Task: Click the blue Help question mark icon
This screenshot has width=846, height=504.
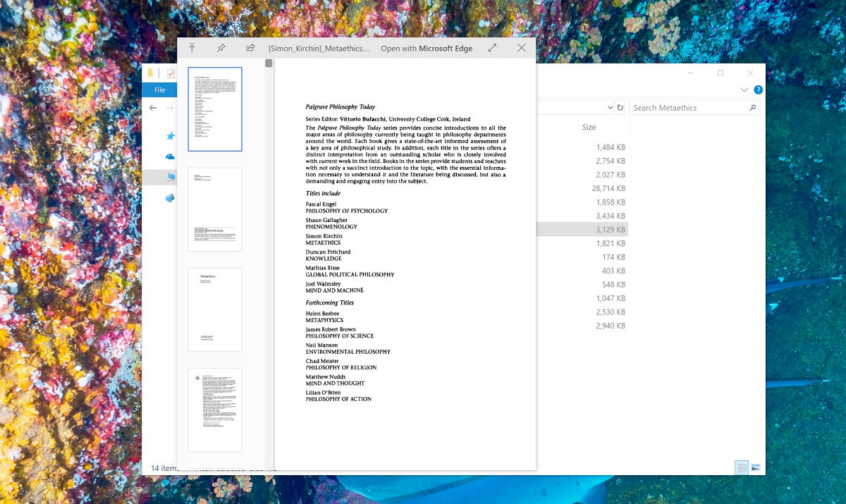Action: pyautogui.click(x=758, y=90)
